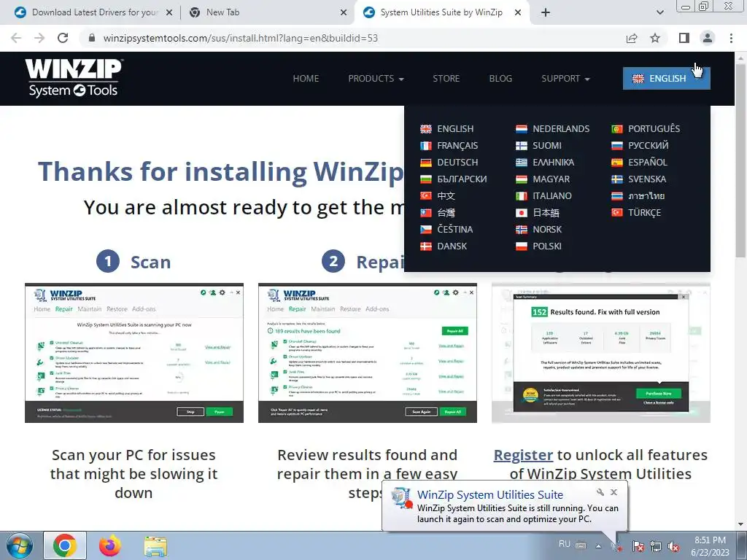
Task: Select POLSKI language option
Action: 539,246
